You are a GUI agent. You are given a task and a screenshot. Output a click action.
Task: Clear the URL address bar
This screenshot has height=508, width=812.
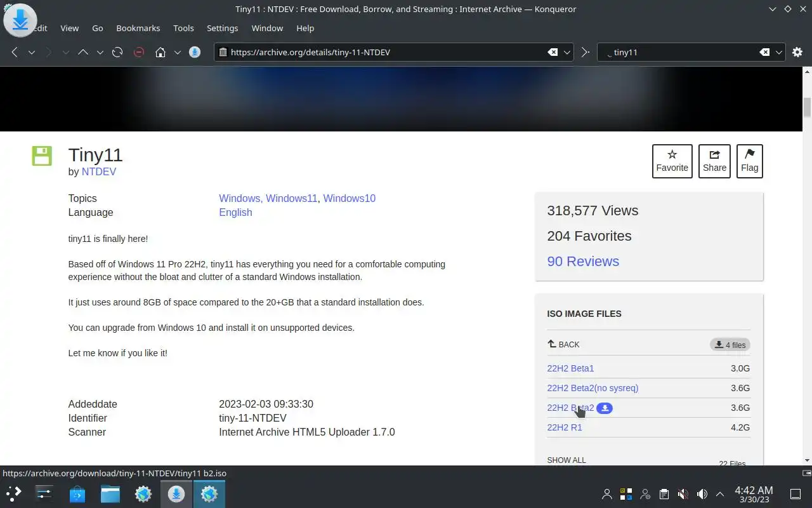coord(553,52)
